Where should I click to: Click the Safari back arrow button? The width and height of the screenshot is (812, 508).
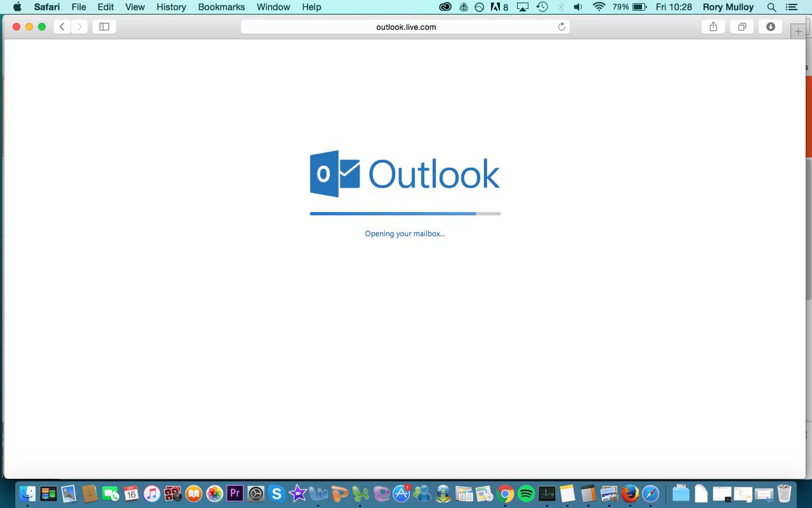[62, 26]
